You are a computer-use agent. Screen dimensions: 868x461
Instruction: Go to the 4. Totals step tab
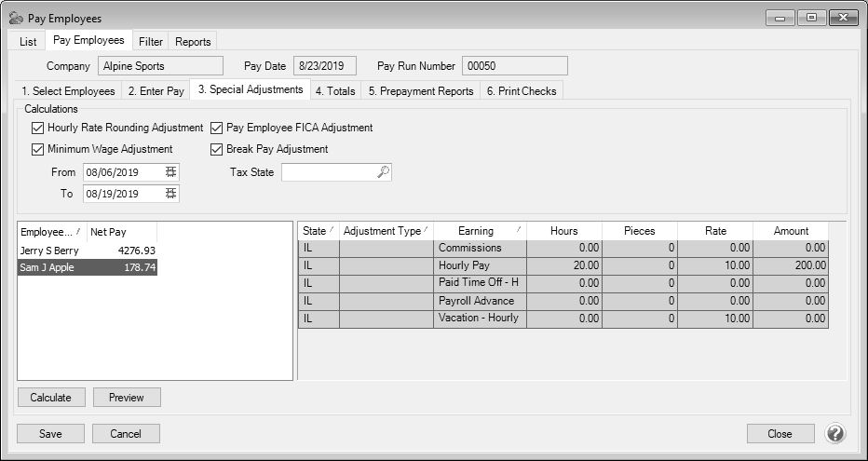pos(335,91)
